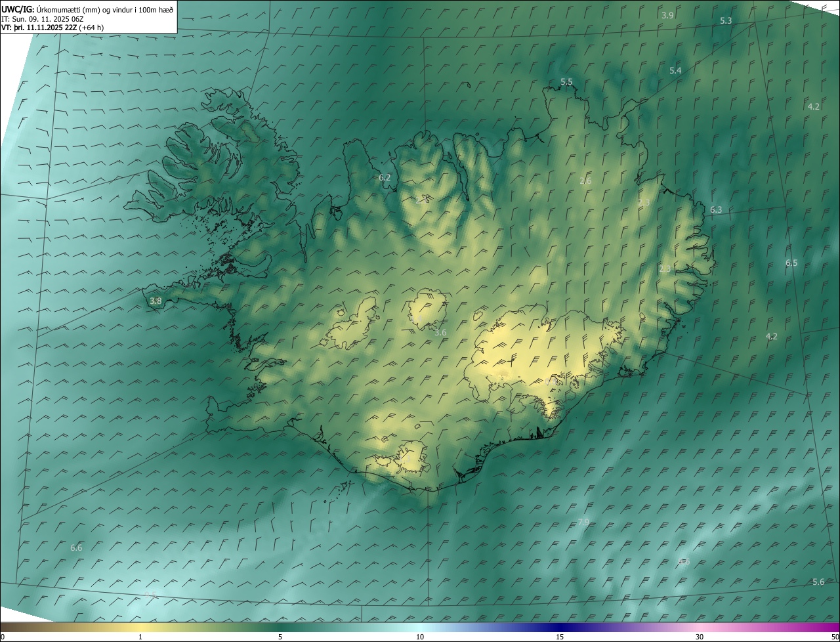The image size is (840, 642).
Task: Click the VT: þri. 11.11.2025 22Z line
Action: click(x=52, y=28)
